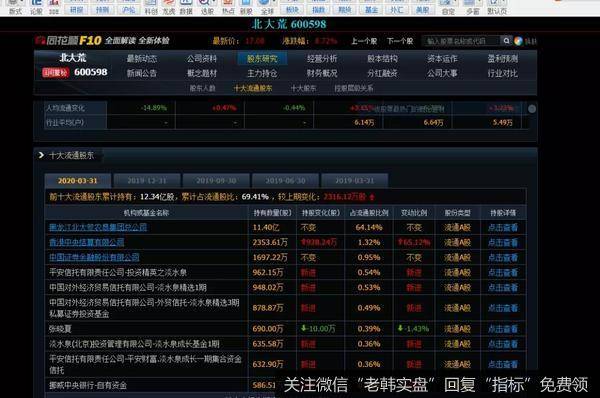Collapse the 十大流通股东 section arrow
The height and width of the screenshot is (398, 600).
point(41,155)
